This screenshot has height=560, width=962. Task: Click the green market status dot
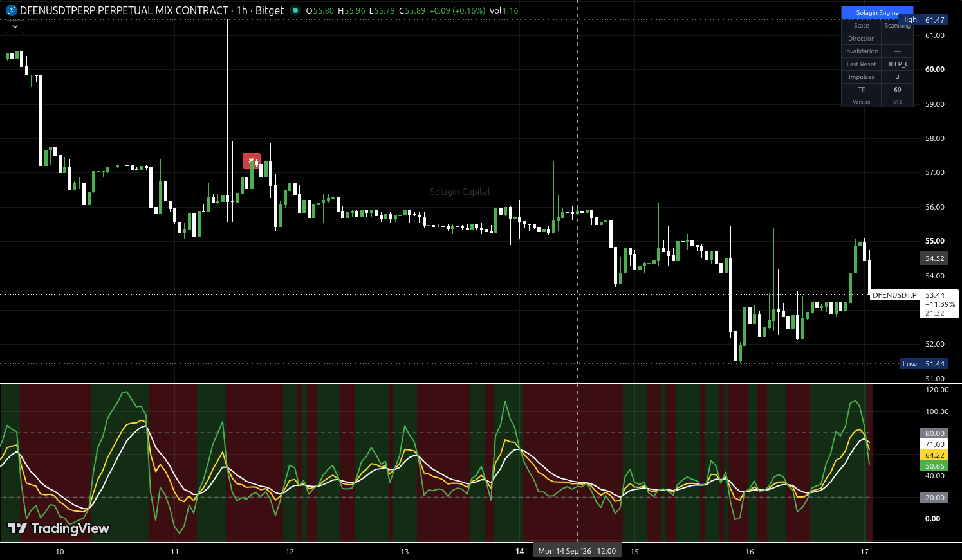coord(295,10)
